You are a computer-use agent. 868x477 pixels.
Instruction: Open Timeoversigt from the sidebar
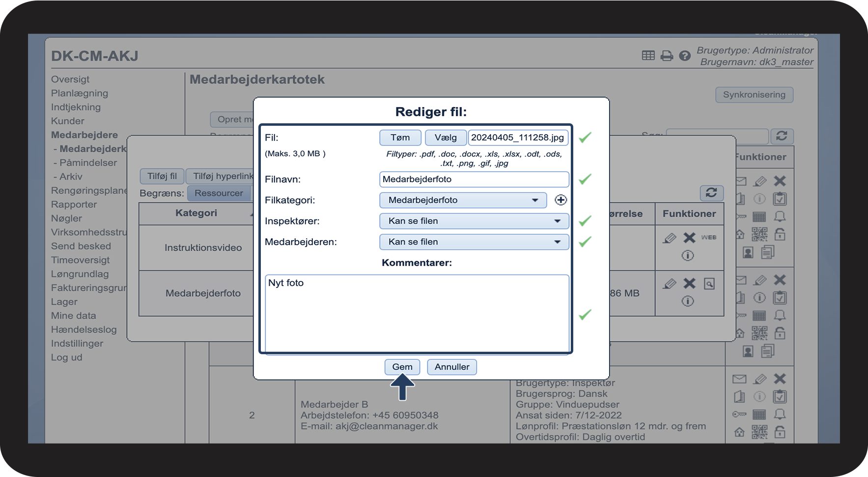click(81, 260)
